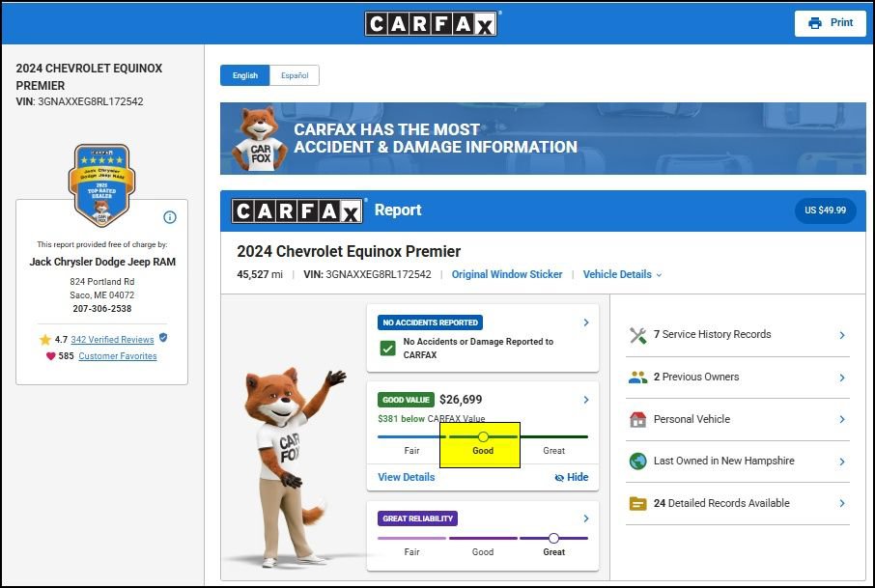Click the $26,699 price text

461,400
